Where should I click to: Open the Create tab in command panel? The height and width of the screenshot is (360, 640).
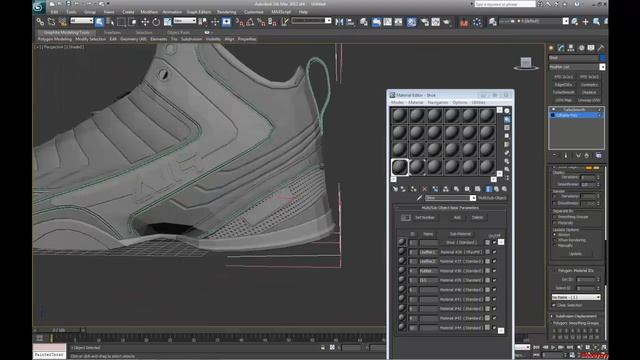551,48
